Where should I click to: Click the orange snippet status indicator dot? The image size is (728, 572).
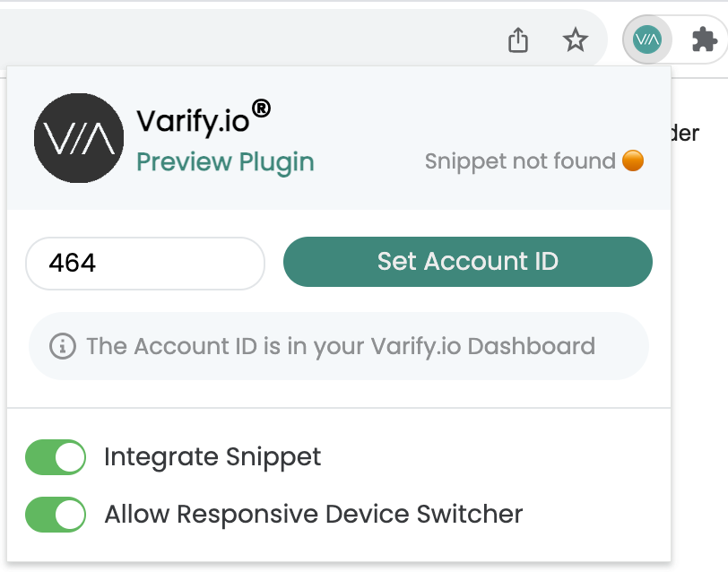click(x=633, y=160)
